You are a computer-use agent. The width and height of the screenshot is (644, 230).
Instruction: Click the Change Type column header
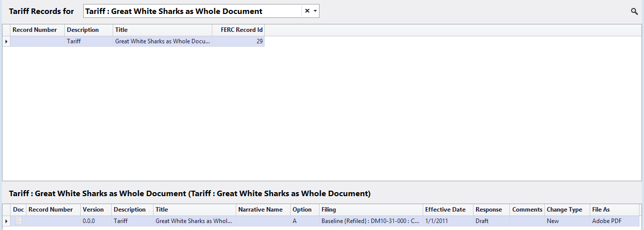(567, 210)
